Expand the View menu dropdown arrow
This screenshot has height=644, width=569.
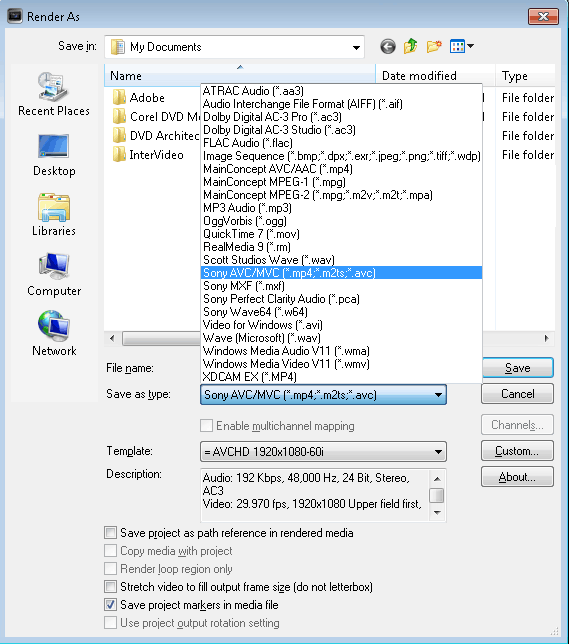(470, 46)
